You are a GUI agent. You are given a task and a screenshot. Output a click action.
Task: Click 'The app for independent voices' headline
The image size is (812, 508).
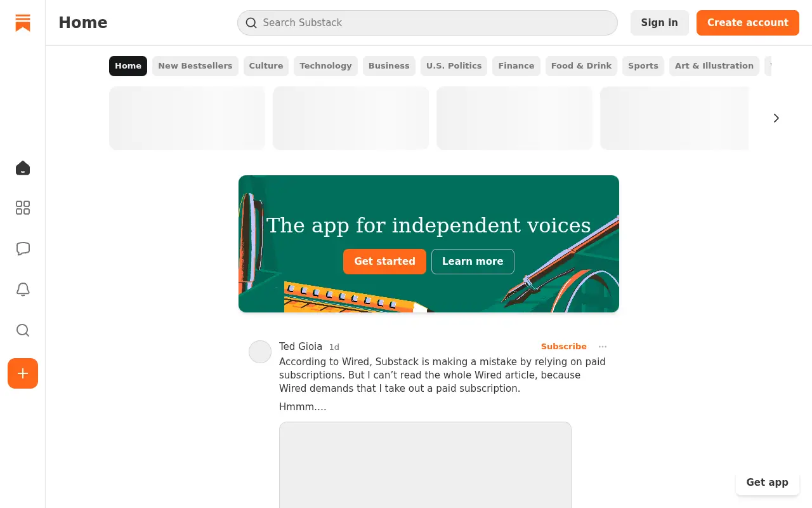coord(429,225)
